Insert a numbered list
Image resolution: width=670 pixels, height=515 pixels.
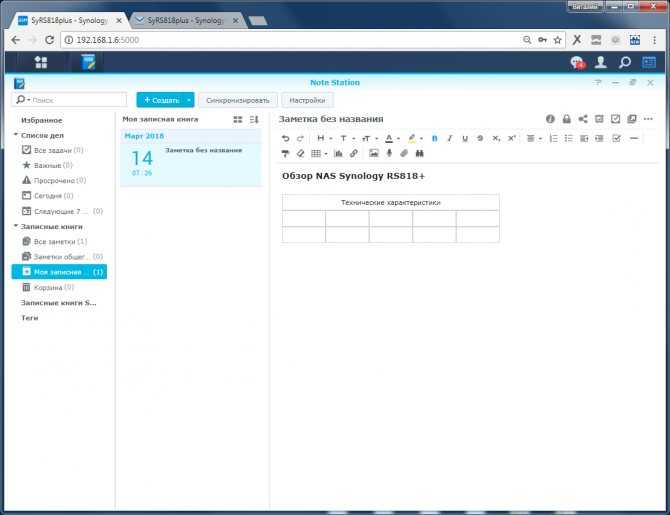coord(553,138)
